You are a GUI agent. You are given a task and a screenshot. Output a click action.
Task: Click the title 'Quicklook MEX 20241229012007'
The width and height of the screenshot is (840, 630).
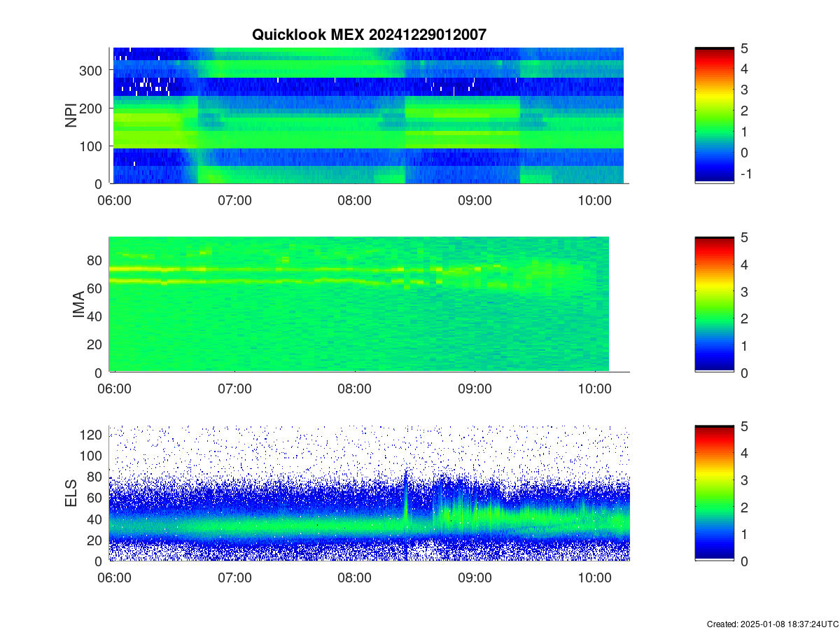pyautogui.click(x=368, y=34)
